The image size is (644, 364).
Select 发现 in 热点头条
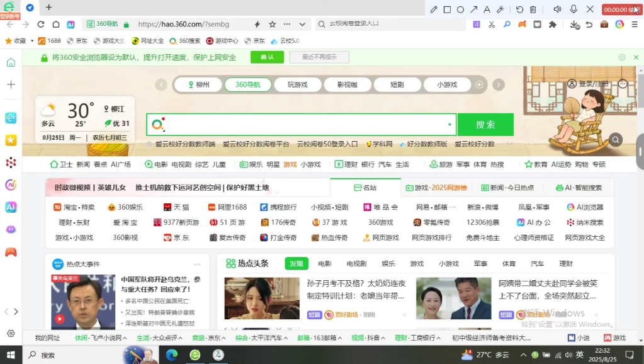tap(297, 264)
